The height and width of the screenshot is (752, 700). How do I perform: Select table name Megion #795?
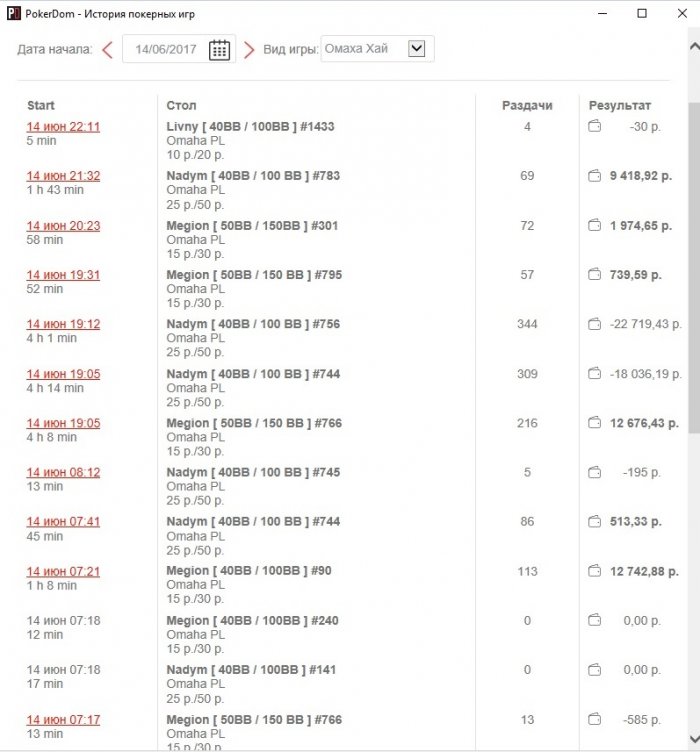[x=254, y=275]
